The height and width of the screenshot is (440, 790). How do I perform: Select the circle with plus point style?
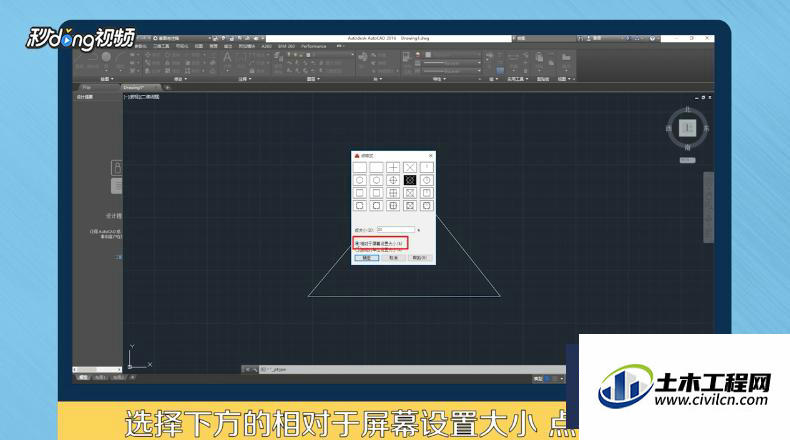coord(393,180)
